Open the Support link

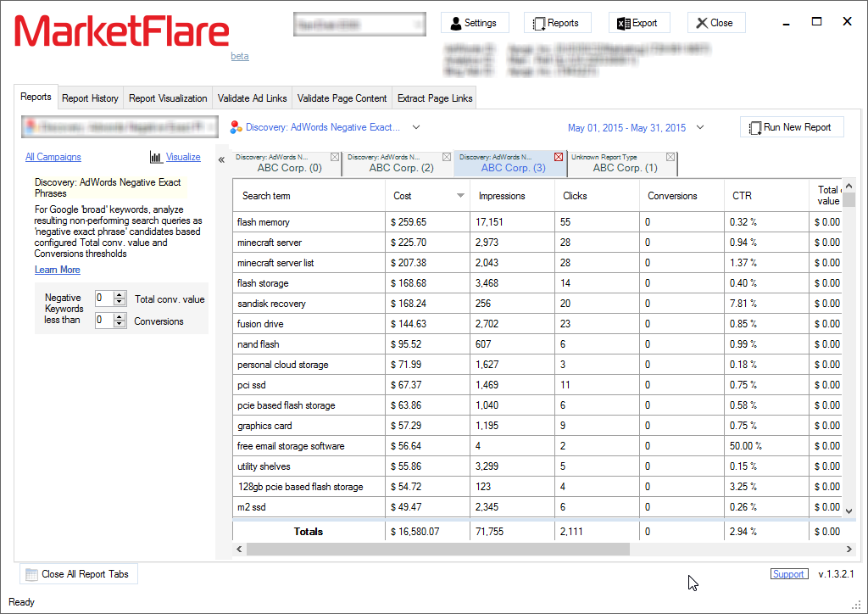788,574
